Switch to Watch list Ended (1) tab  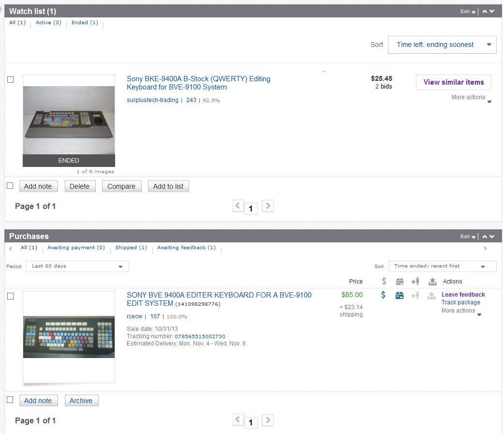pos(85,23)
